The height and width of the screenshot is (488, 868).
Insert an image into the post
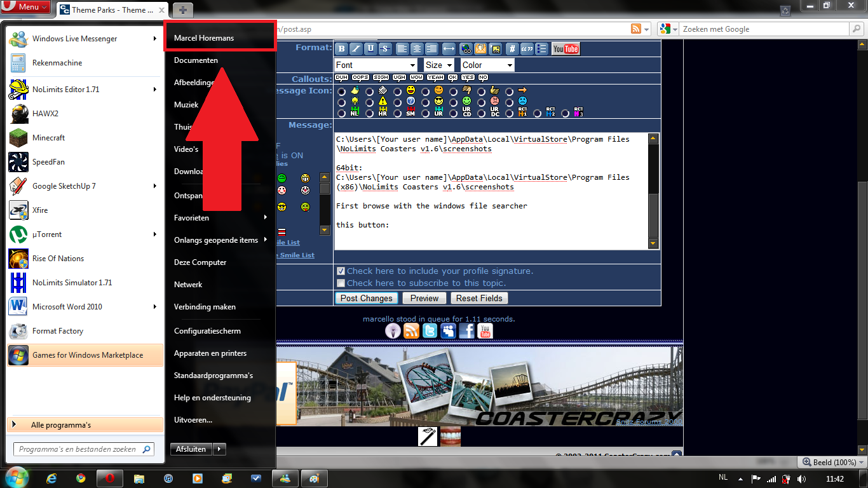pos(495,49)
